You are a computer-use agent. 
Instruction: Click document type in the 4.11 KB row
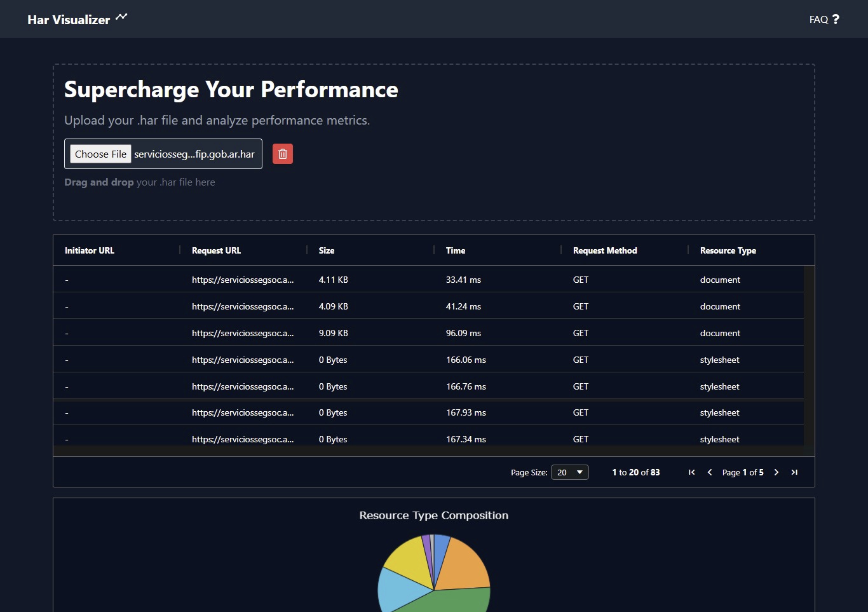coord(720,280)
